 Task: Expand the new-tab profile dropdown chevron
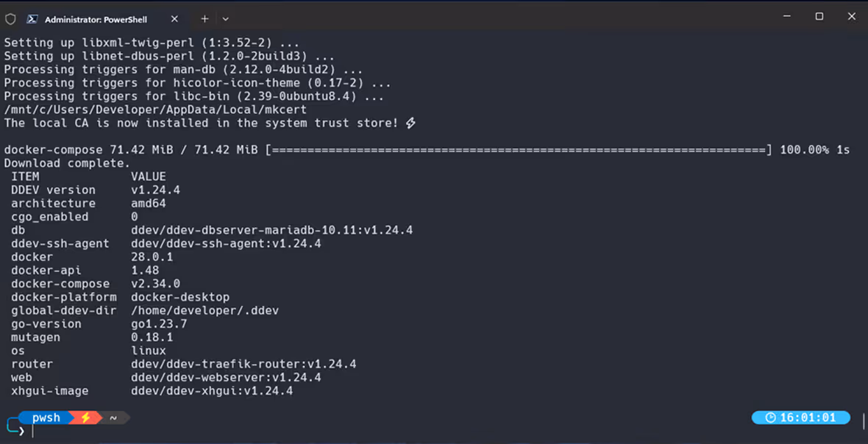coord(225,19)
